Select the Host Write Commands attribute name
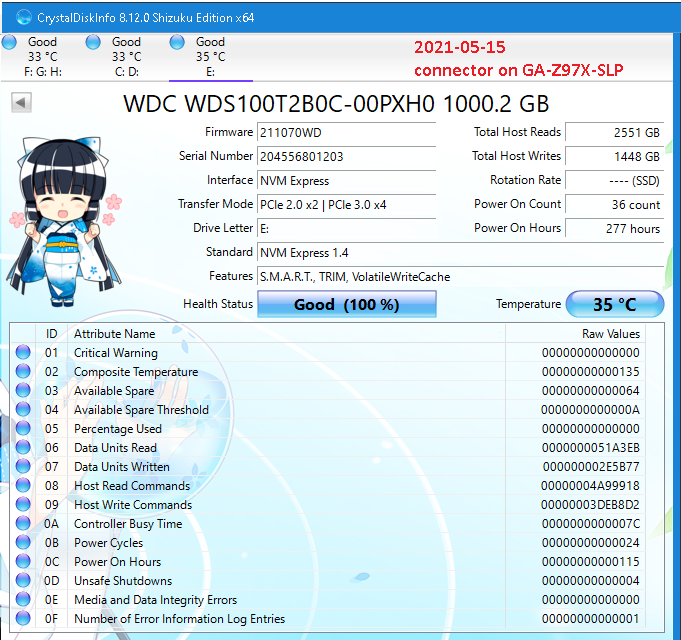The width and height of the screenshot is (681, 640). pos(133,505)
